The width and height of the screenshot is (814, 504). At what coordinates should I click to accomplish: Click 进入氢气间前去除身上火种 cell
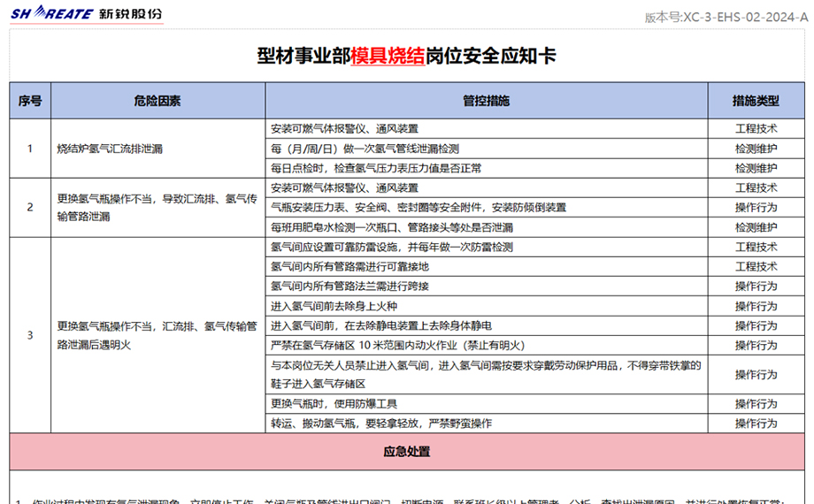tap(487, 306)
